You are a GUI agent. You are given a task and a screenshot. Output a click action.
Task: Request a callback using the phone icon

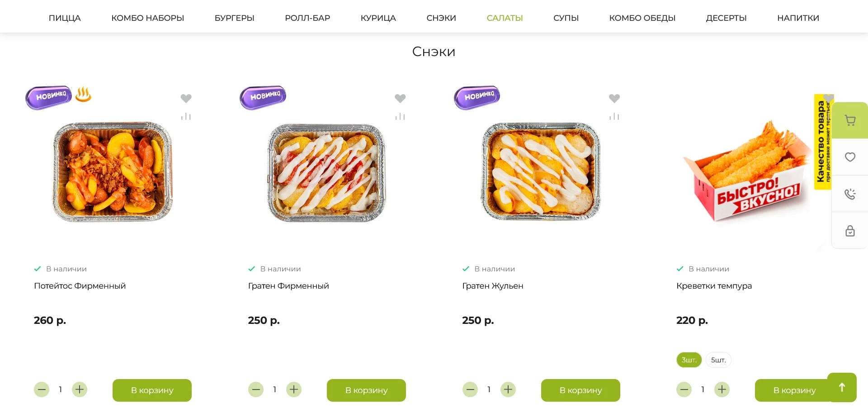point(850,194)
